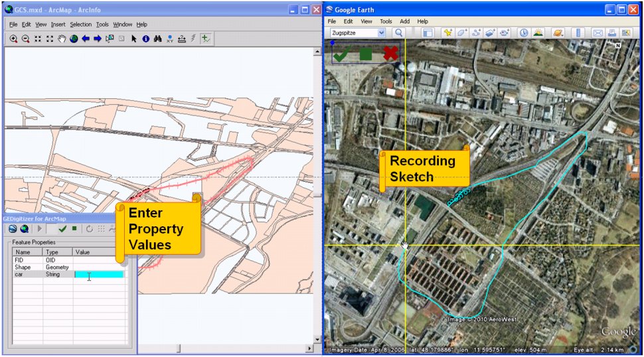Select the Shape row in Feature Properties

[69, 267]
